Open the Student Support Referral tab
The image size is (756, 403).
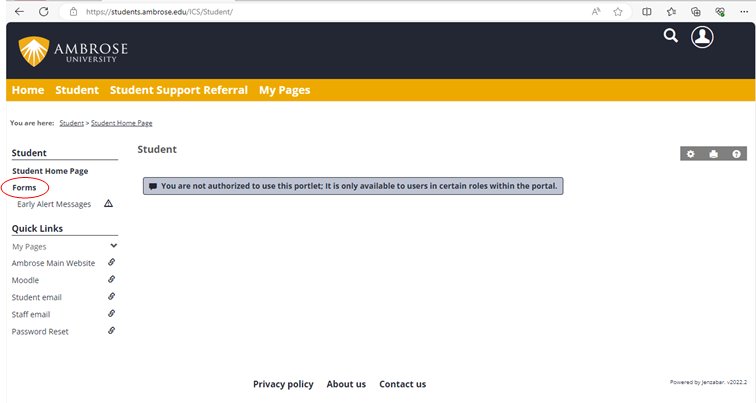click(178, 90)
